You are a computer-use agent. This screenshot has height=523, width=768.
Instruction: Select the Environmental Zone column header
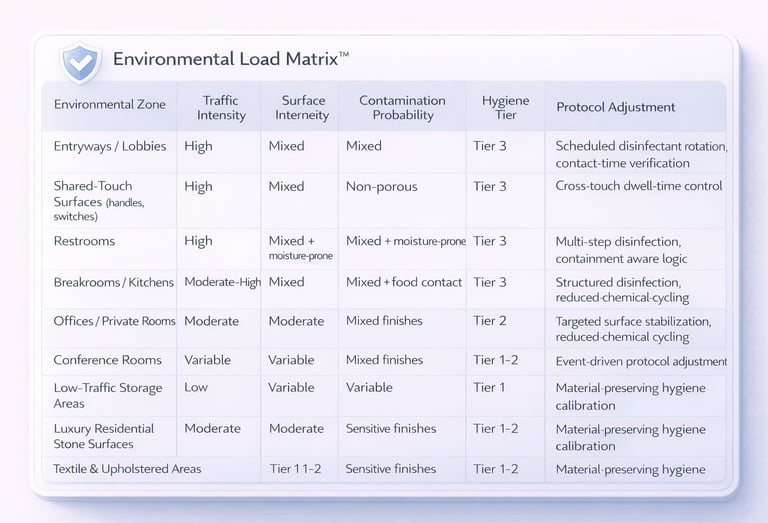click(110, 104)
